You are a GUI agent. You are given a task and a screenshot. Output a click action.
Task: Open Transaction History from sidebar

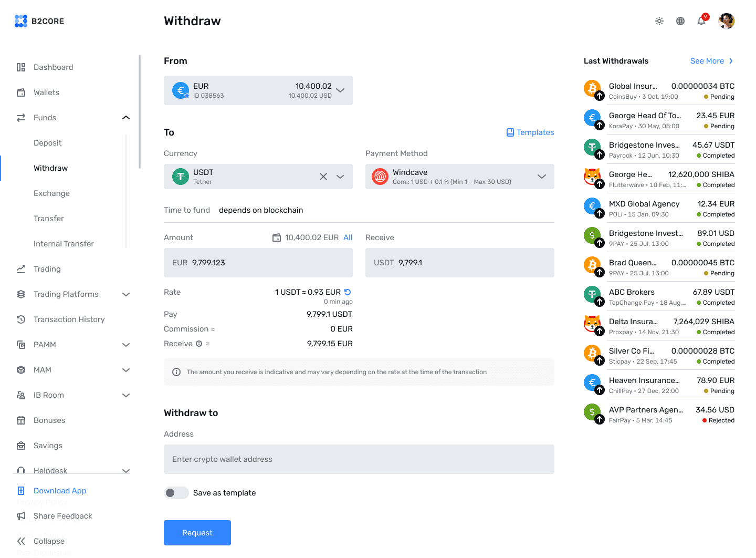69,319
